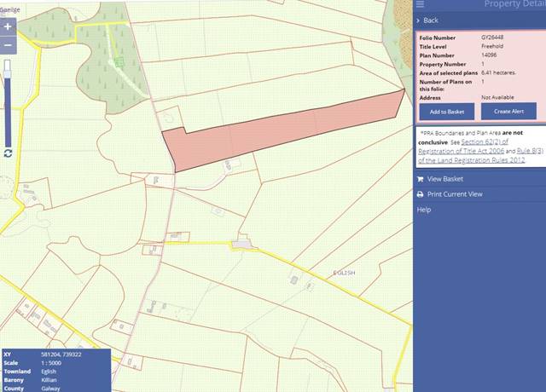Click the Address value Not Available
546x392 pixels.
[x=497, y=97]
